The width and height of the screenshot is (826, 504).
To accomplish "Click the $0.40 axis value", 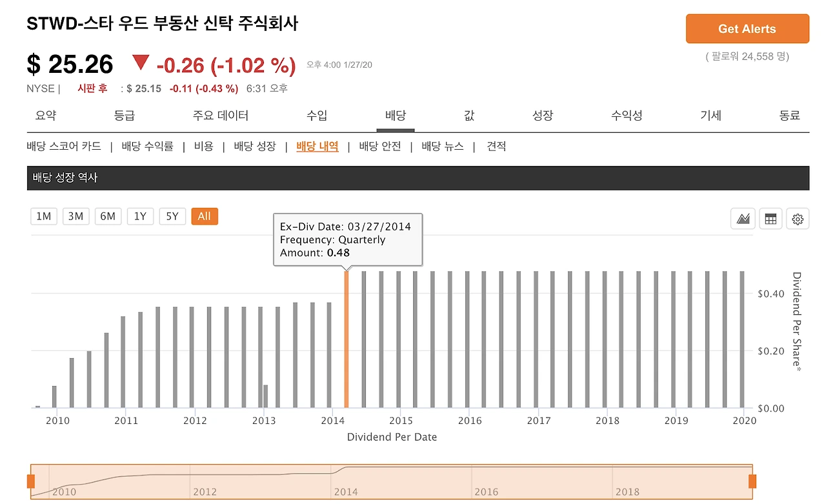I will [x=771, y=294].
